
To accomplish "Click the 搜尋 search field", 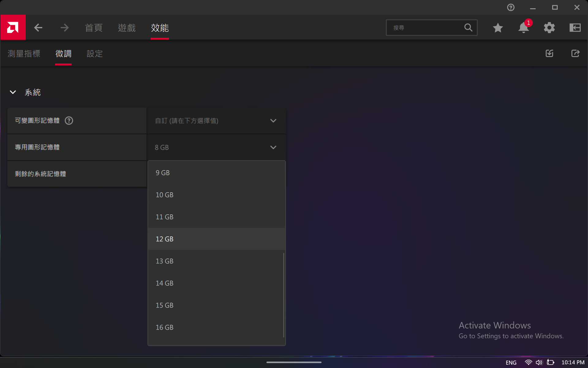I will click(426, 28).
